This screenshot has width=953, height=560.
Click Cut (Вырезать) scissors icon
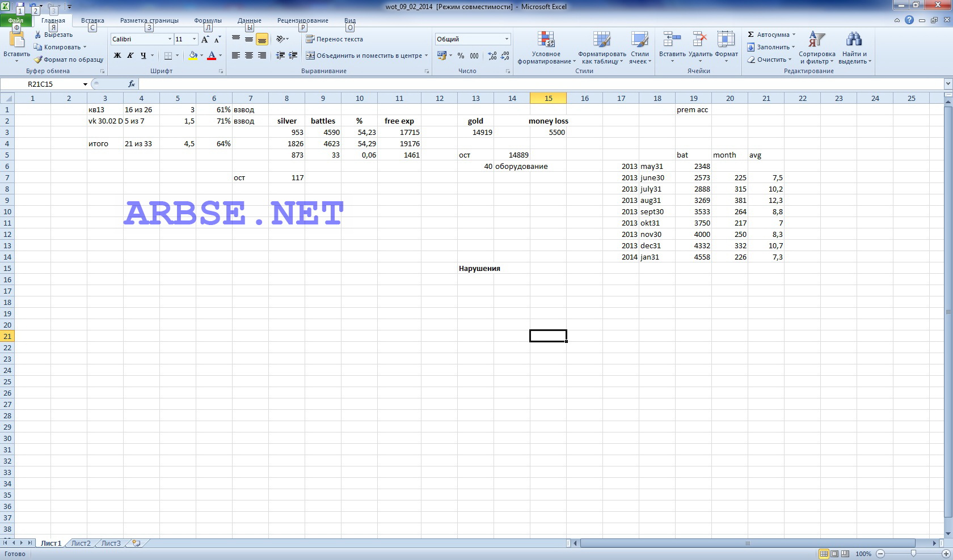(x=38, y=35)
